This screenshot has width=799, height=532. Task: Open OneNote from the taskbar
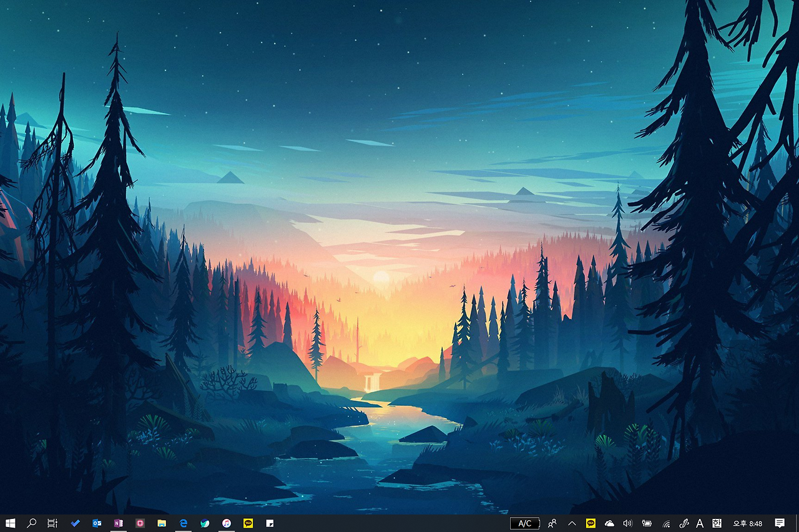119,523
